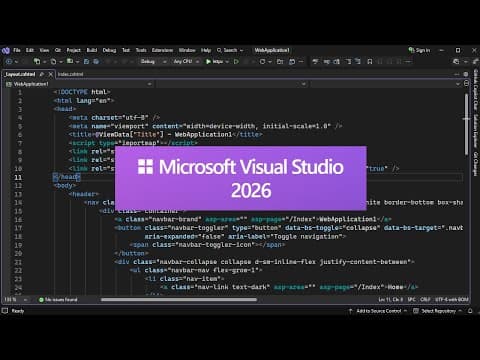
Task: Click the UTF-8 with BOM encoding indicator
Action: click(451, 300)
